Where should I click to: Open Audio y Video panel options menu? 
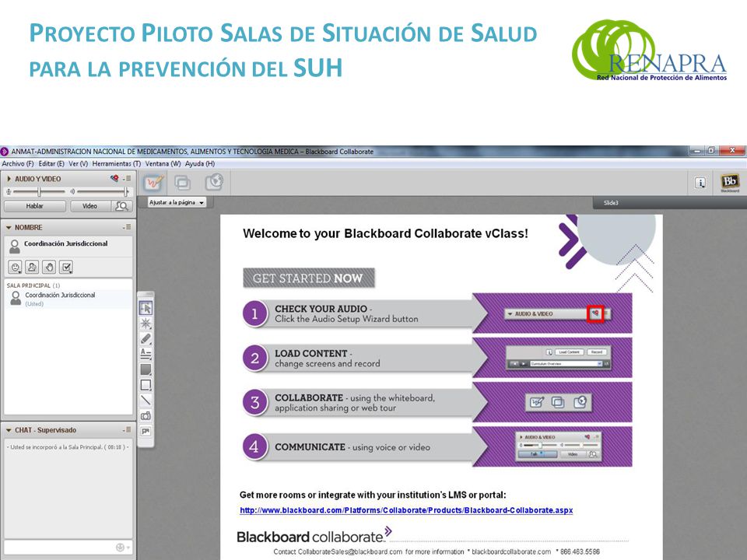127,179
